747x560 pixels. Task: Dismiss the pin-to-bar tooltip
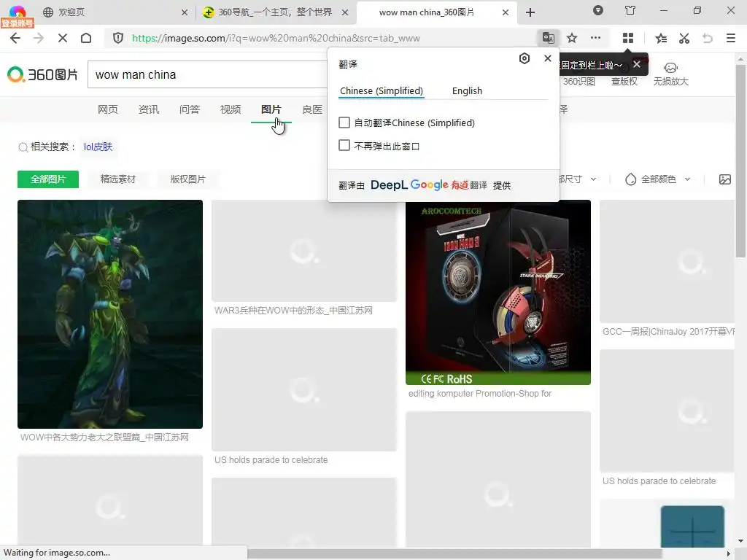pos(637,64)
